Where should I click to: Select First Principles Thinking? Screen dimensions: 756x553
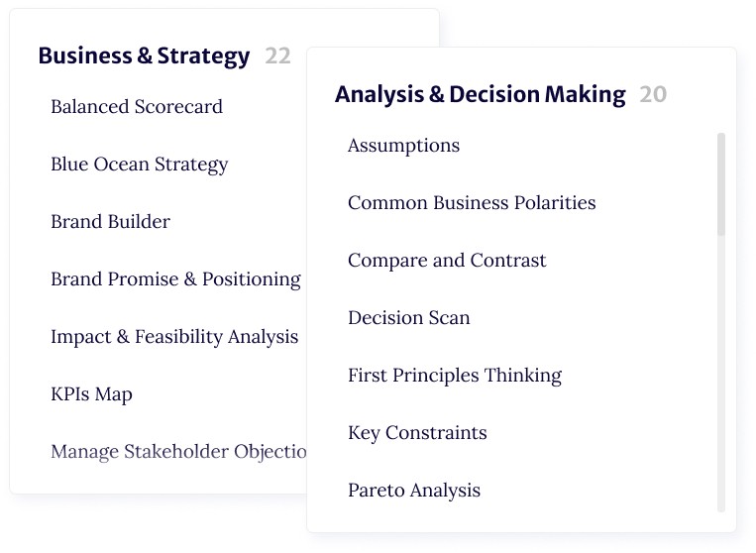[x=455, y=376]
